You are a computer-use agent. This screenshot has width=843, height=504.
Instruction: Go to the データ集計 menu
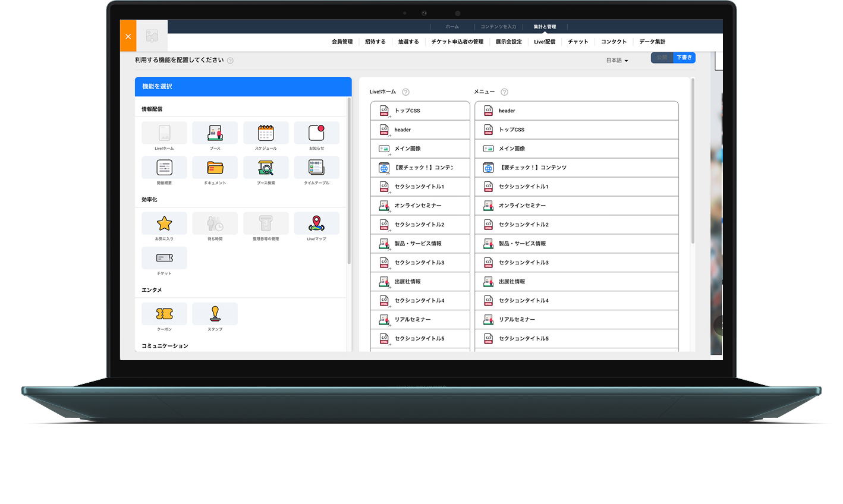click(652, 42)
